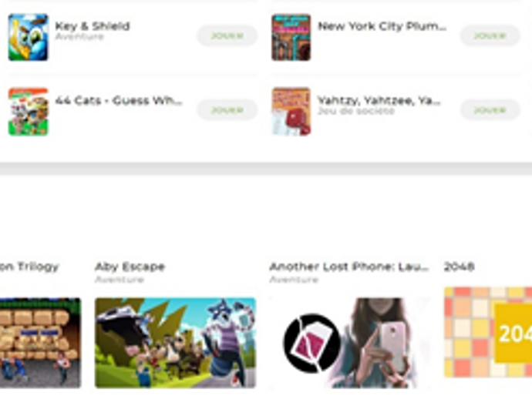
Task: Select the Yahtzy dice game icon
Action: 291,112
